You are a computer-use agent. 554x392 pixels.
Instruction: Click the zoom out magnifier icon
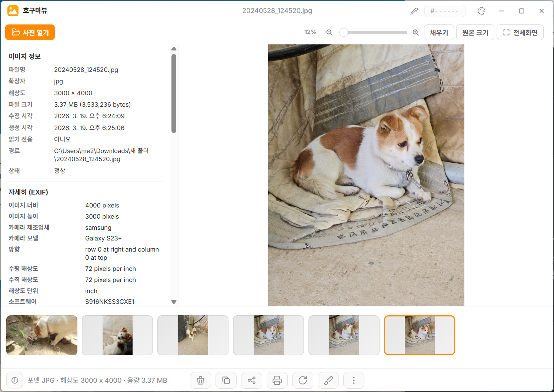coord(329,33)
